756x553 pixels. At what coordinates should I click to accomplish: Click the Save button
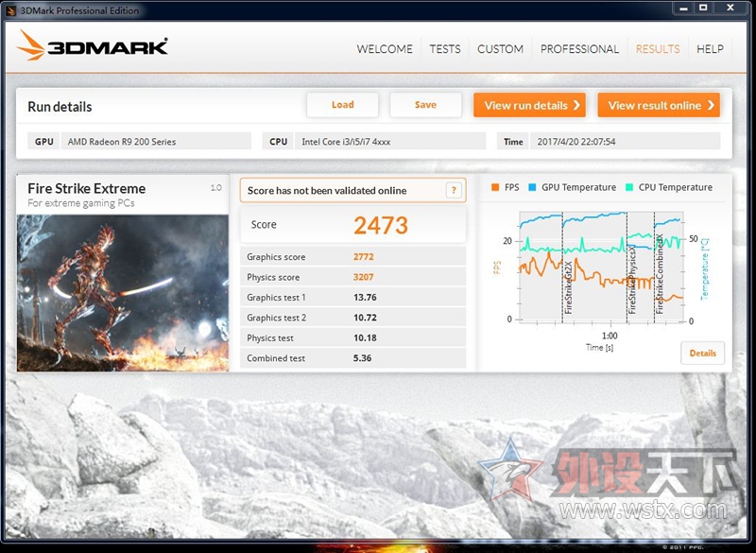point(425,105)
